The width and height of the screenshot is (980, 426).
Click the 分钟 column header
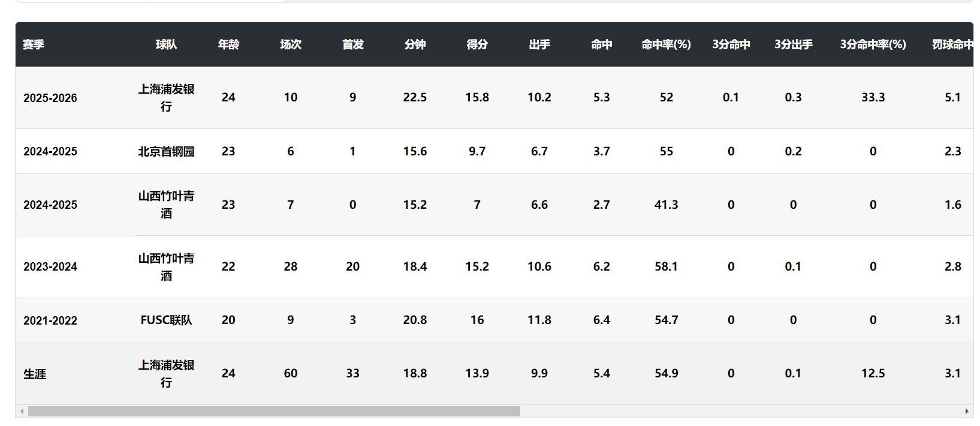point(415,44)
